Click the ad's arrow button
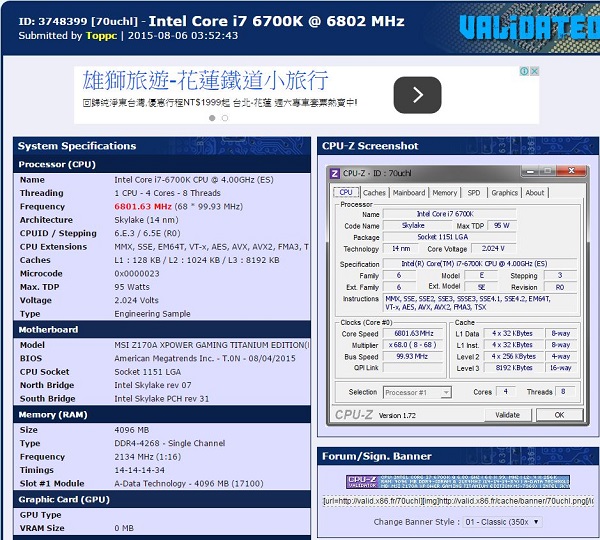 (417, 95)
